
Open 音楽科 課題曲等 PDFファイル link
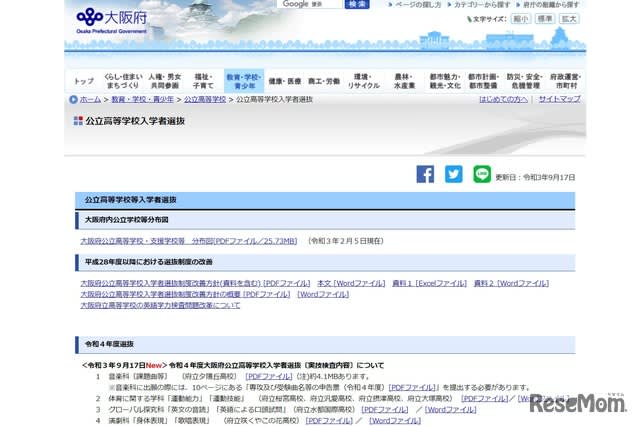(x=269, y=376)
